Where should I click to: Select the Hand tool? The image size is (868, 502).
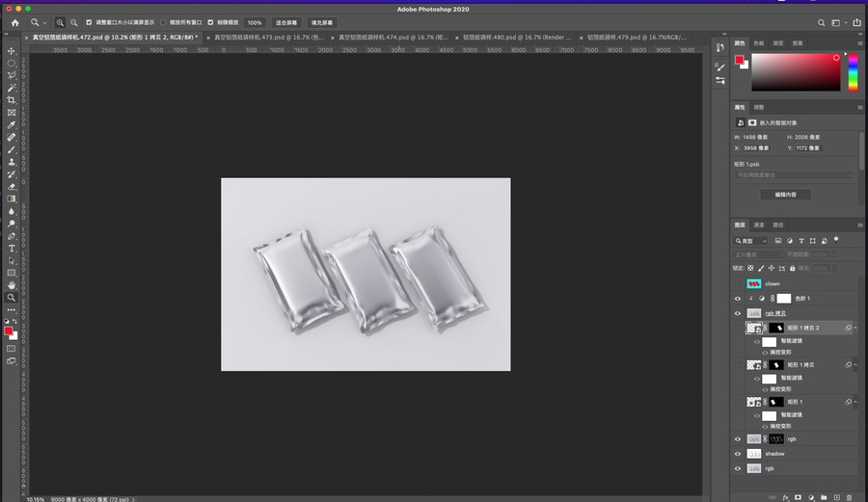point(11,285)
